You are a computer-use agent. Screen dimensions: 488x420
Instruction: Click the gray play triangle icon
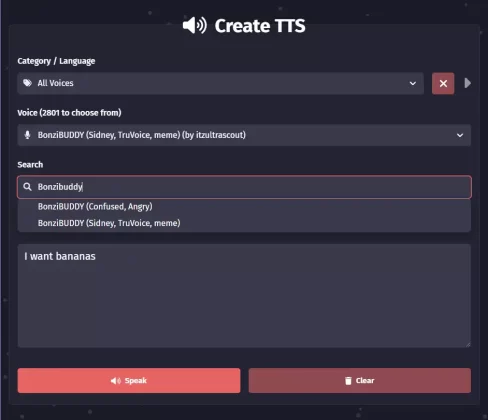coord(468,83)
